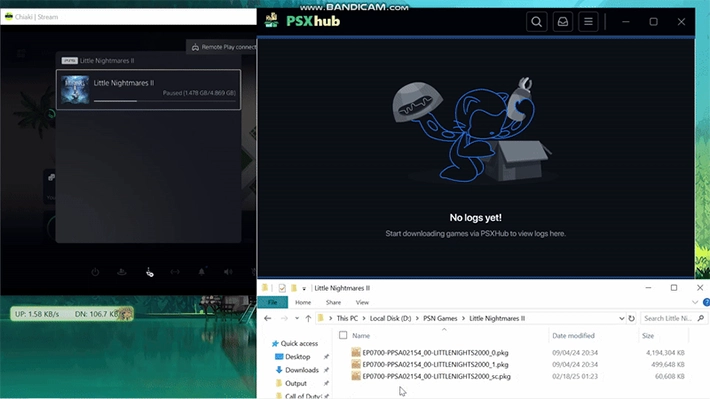Open the File tab in Explorer

(x=273, y=302)
